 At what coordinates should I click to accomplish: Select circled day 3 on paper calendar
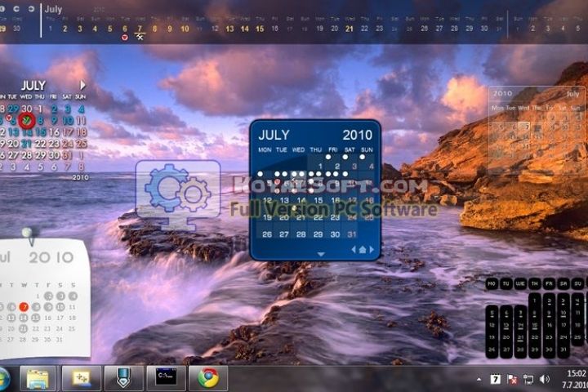pos(60,296)
